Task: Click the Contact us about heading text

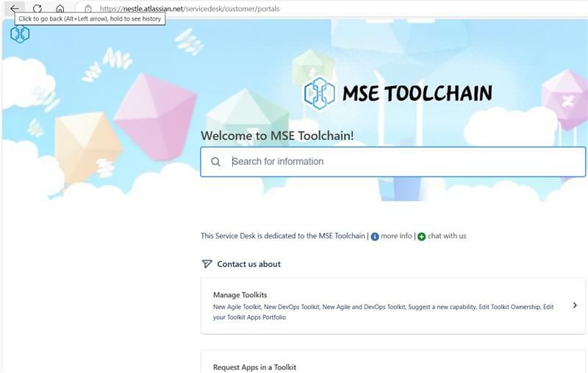Action: tap(248, 264)
